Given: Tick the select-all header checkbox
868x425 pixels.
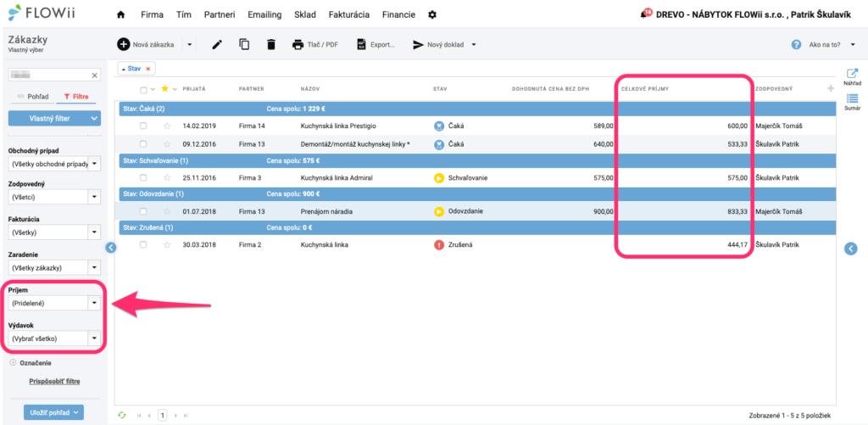Looking at the screenshot, I should 144,90.
